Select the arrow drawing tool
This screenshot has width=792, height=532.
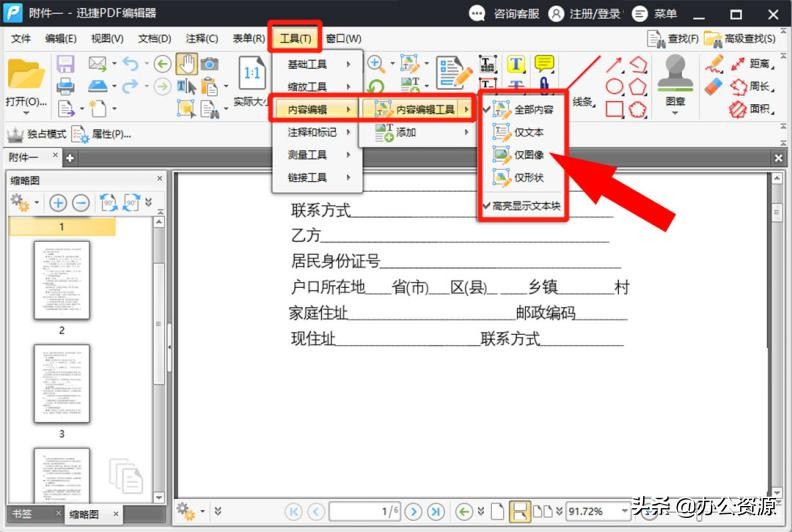[x=614, y=64]
